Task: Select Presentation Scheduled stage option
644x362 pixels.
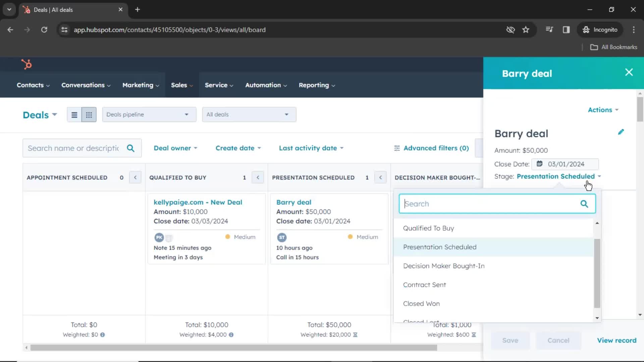Action: (493, 247)
